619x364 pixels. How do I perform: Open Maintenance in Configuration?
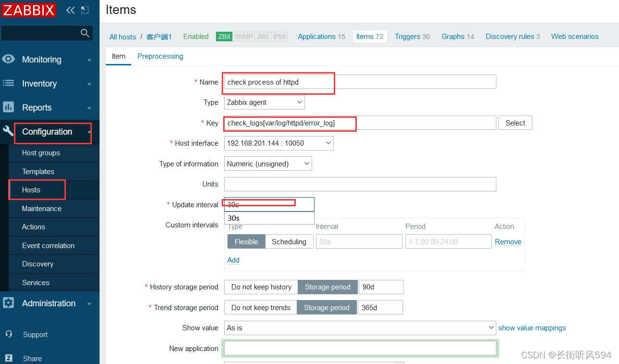point(54,208)
